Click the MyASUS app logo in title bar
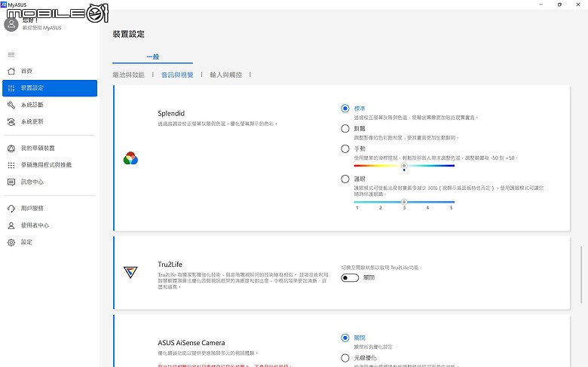Viewport: 588px width, 367px height. tap(4, 5)
